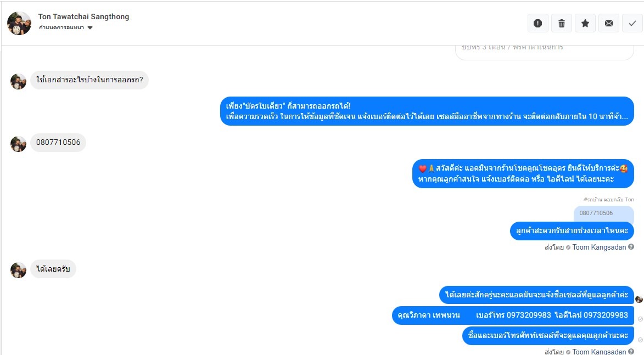
Task: Click the quoted reply bubble 0807710506
Action: point(604,213)
